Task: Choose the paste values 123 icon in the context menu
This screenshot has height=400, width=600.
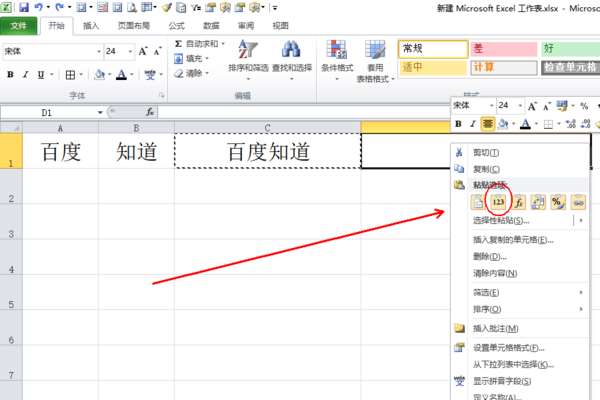Action: click(x=498, y=202)
